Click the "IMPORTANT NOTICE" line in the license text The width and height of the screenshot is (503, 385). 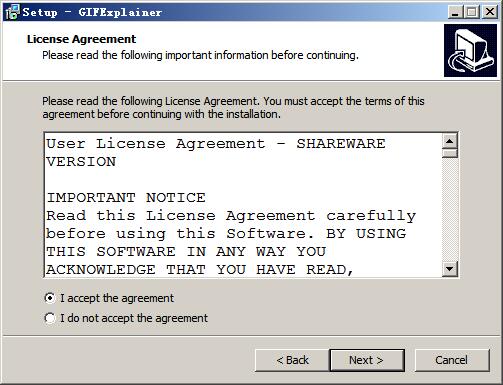click(126, 198)
